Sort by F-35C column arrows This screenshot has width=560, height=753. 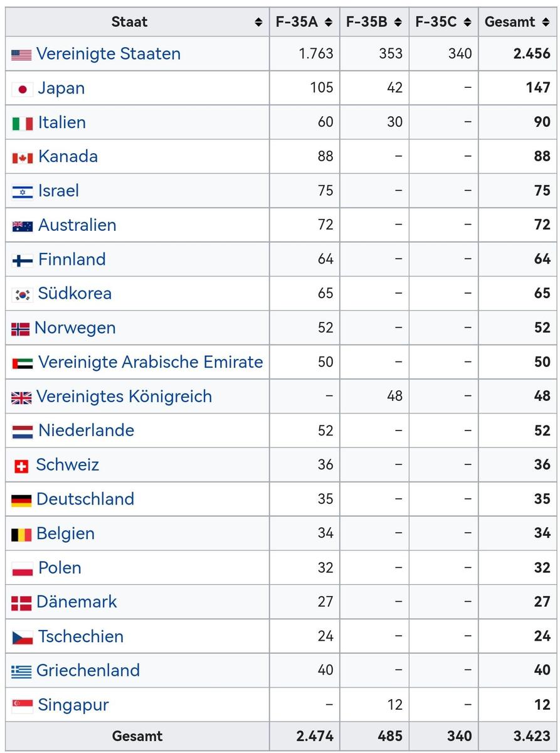coord(467,23)
